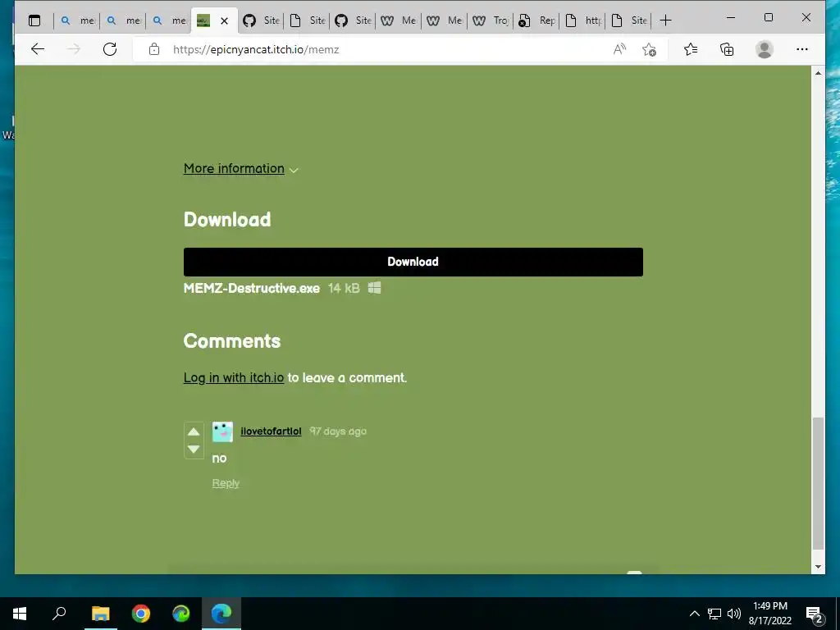Launch Google Chrome from taskbar
This screenshot has height=630, width=840.
141,614
